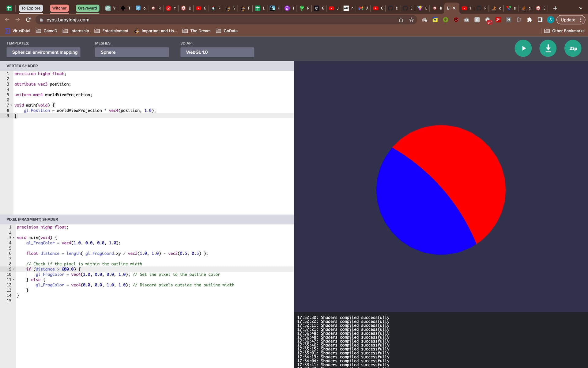Click the value 600.0 in the if condition
The height and width of the screenshot is (368, 588).
pos(68,269)
